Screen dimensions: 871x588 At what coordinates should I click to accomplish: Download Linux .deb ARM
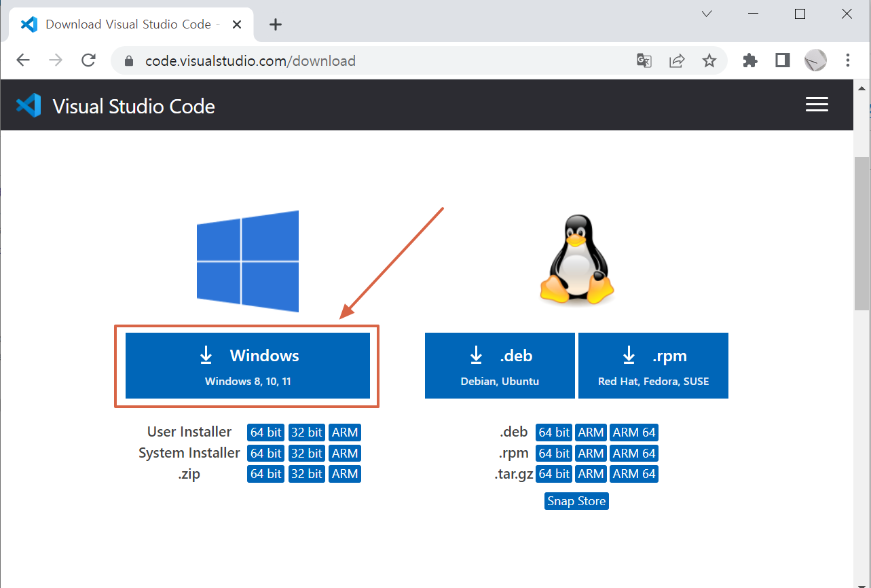click(591, 433)
